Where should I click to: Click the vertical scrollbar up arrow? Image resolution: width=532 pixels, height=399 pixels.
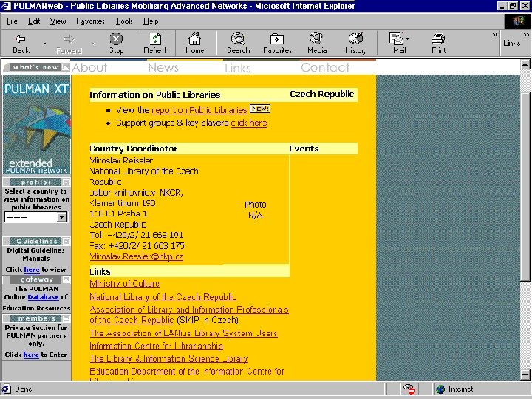coord(525,64)
